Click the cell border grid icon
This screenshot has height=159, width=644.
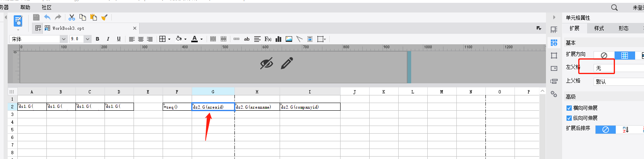click(x=162, y=39)
